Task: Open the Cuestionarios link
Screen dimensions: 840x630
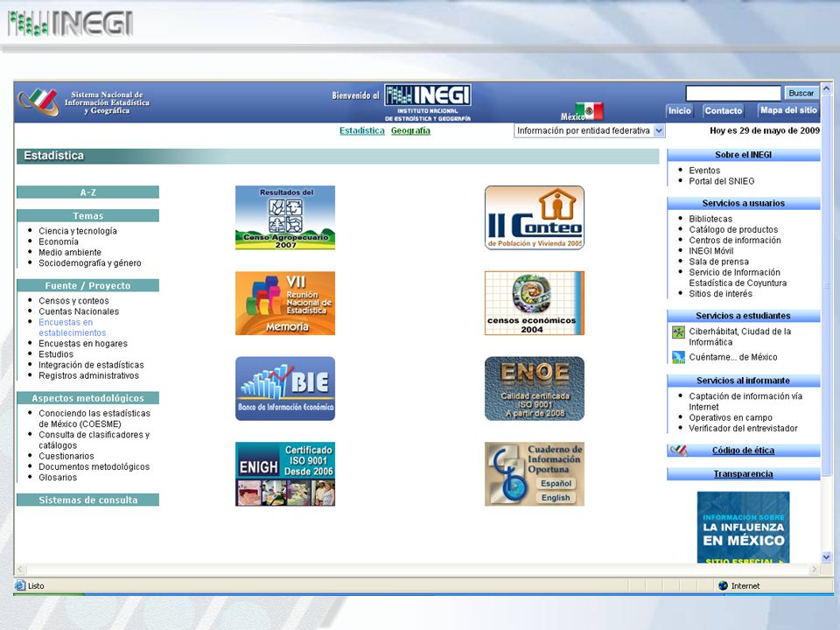Action: point(66,456)
